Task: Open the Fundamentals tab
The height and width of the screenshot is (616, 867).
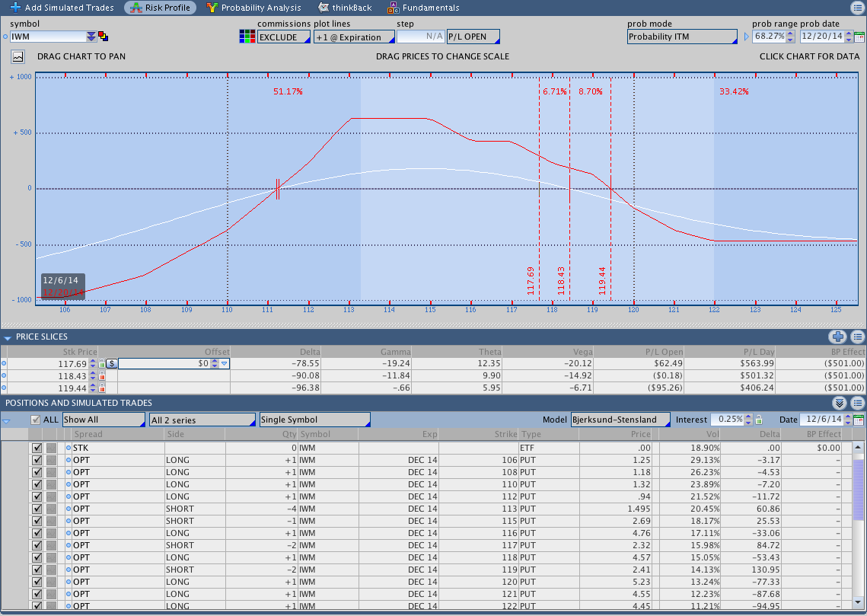Action: 423,8
